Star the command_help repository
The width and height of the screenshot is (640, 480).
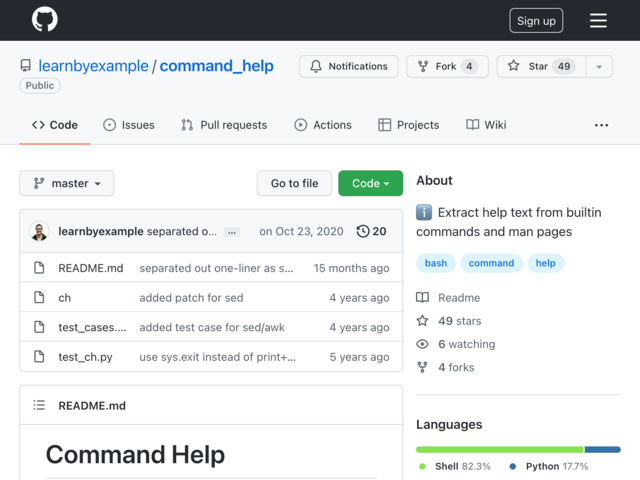tap(541, 66)
